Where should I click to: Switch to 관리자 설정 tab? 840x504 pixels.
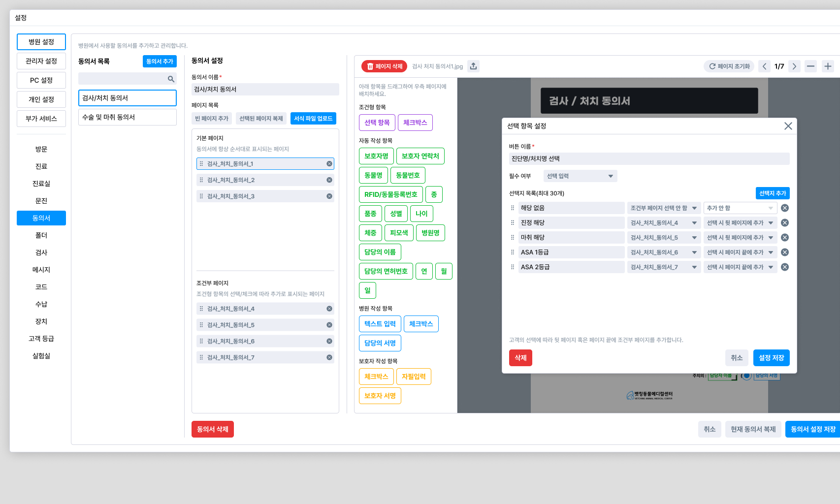pyautogui.click(x=41, y=61)
